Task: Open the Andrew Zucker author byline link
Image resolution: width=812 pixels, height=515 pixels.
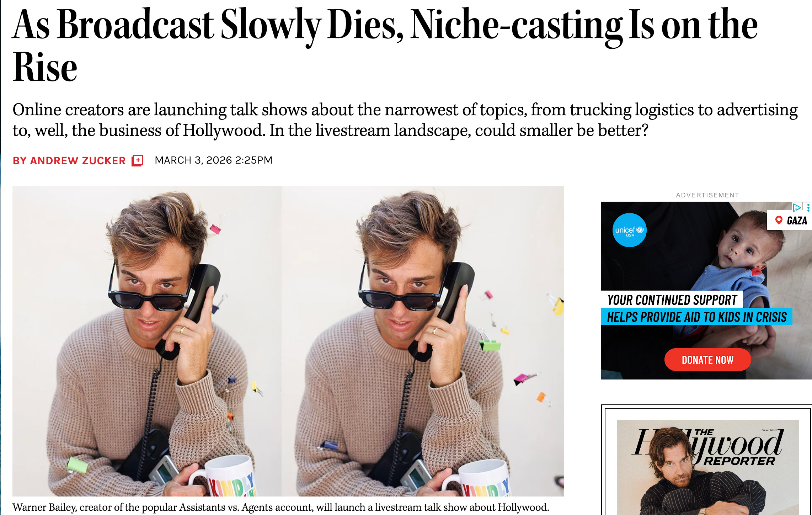Action: tap(69, 161)
